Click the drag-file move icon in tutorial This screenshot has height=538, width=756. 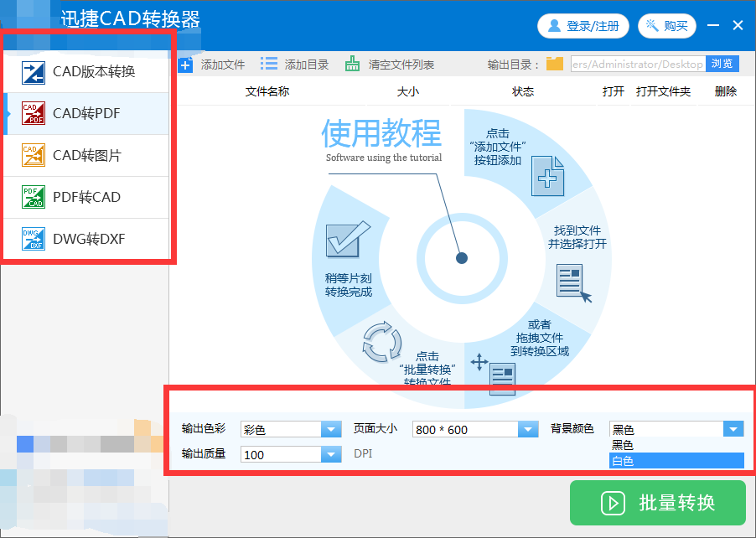479,362
